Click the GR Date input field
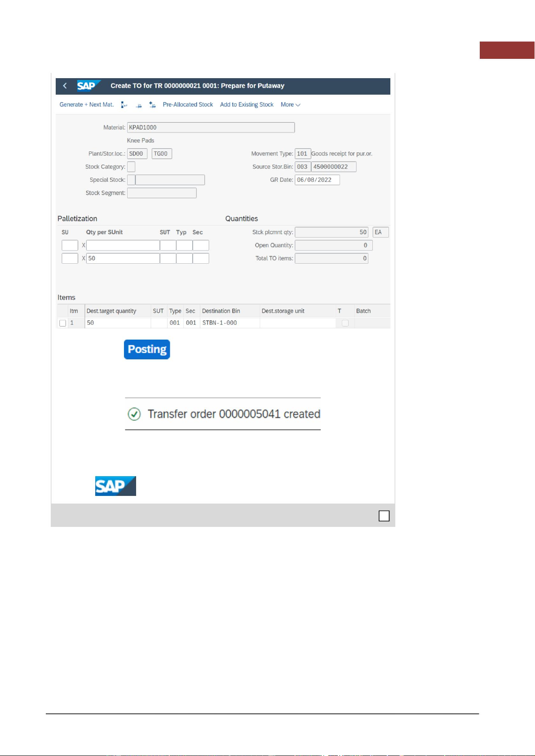The image size is (535, 756). tap(317, 180)
